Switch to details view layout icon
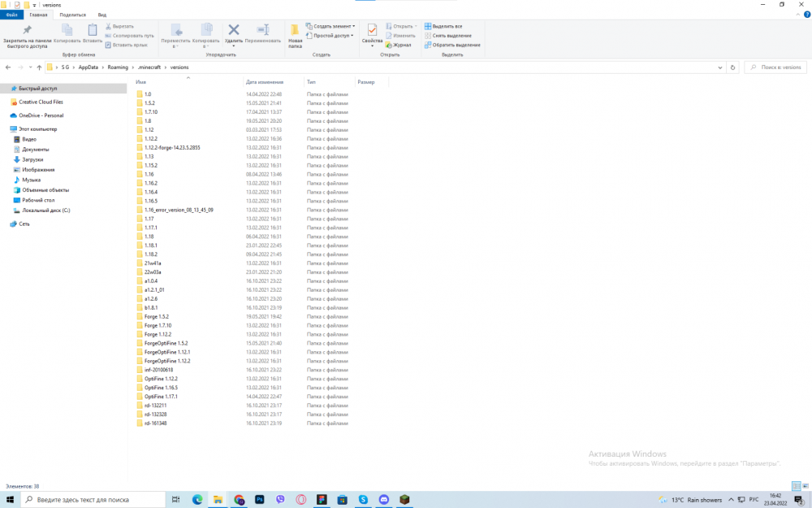 click(796, 486)
